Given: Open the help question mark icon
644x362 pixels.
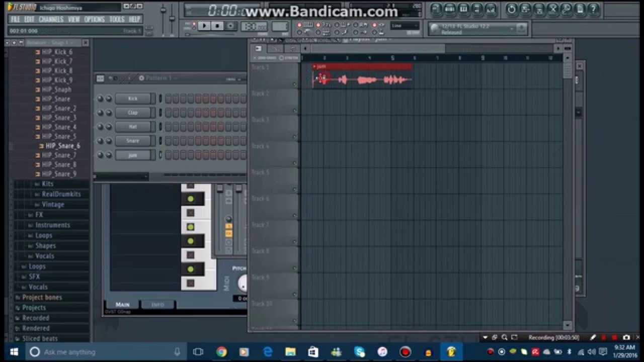Looking at the screenshot, I should point(593,9).
